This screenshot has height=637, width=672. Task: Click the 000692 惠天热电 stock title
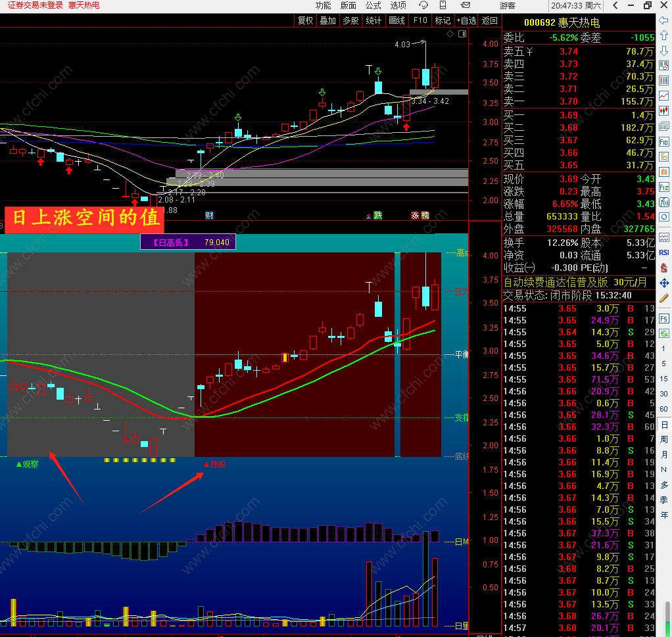(x=562, y=22)
